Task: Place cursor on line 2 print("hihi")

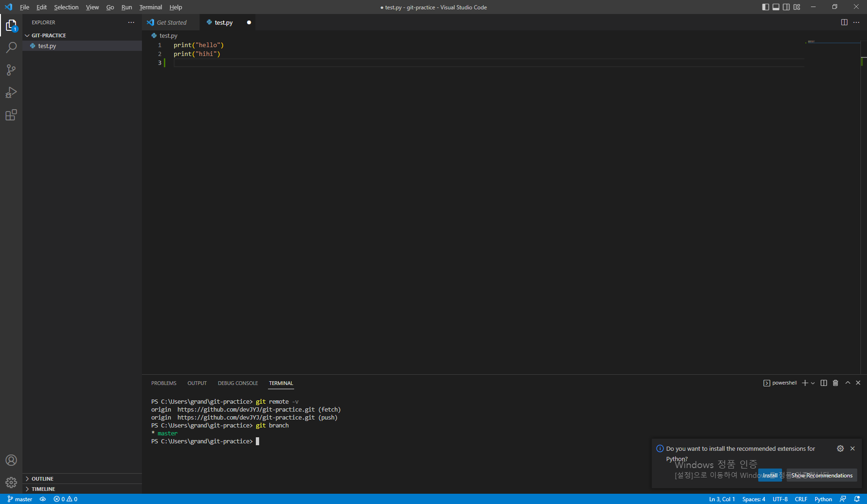Action: 197,54
